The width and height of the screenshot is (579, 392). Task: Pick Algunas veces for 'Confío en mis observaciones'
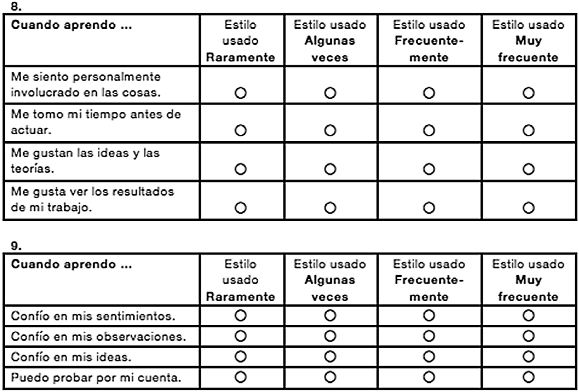(330, 336)
